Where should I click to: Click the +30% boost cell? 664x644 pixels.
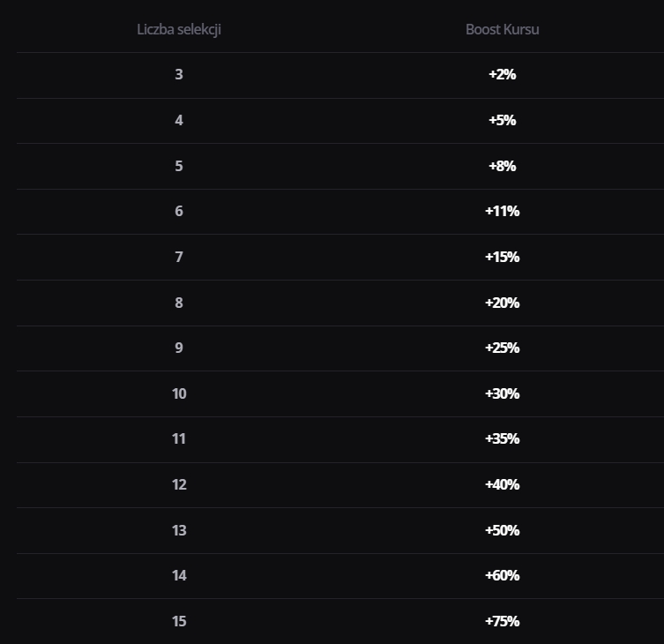click(503, 394)
